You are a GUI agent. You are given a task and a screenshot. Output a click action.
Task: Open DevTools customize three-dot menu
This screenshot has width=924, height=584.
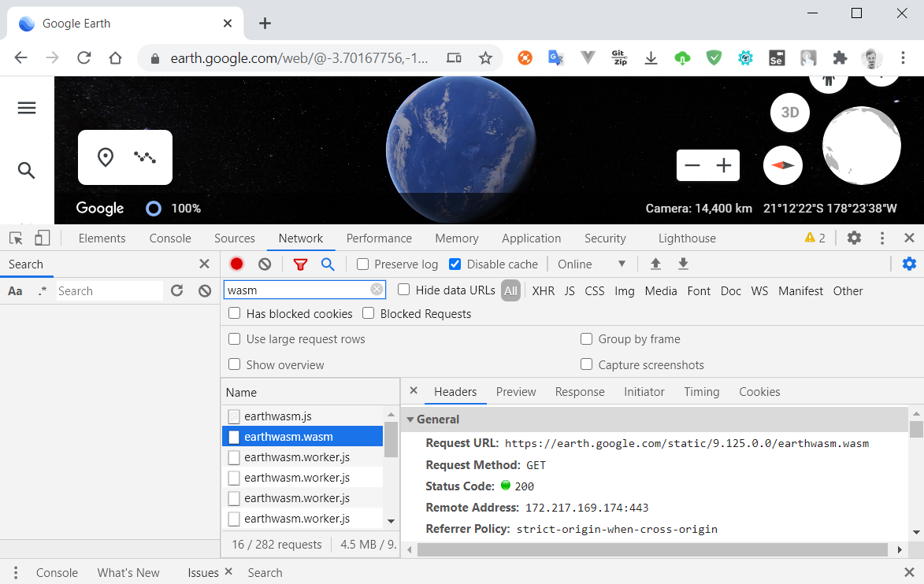881,238
